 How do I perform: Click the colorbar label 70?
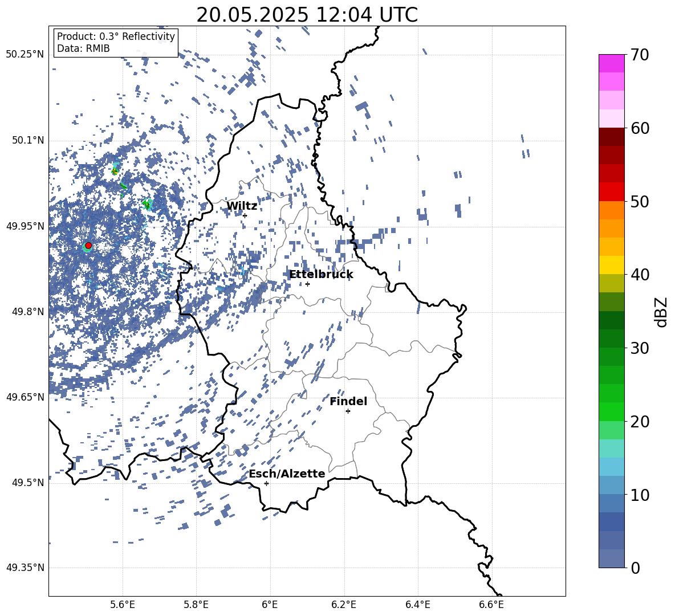click(640, 55)
